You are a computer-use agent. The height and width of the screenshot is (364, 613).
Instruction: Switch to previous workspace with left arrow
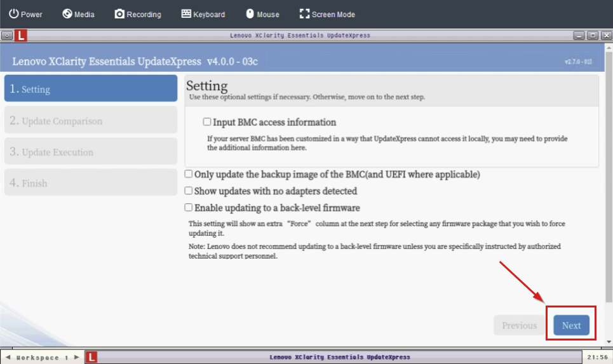pyautogui.click(x=8, y=357)
